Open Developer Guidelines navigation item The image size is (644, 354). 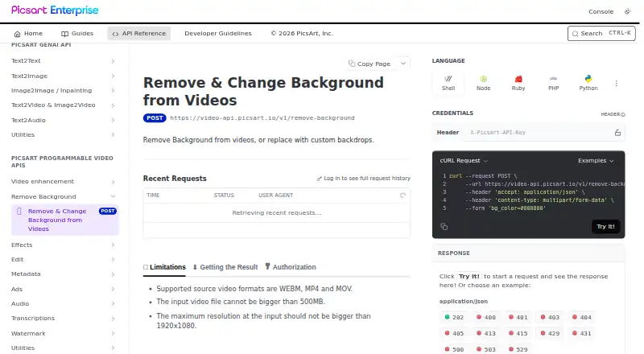(x=217, y=34)
